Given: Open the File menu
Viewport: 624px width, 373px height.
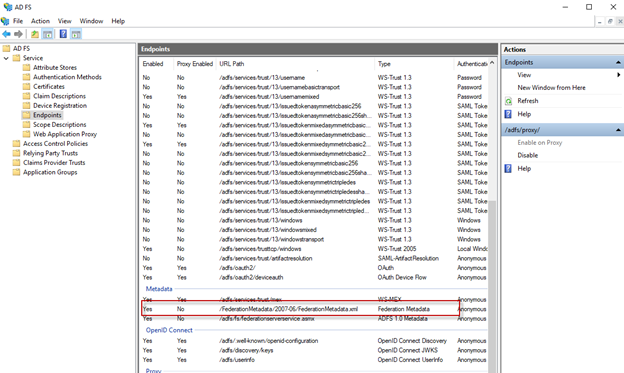Looking at the screenshot, I should [18, 21].
